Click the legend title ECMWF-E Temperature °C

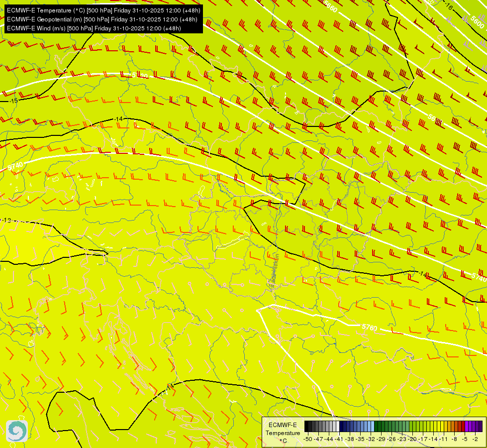pos(283,433)
